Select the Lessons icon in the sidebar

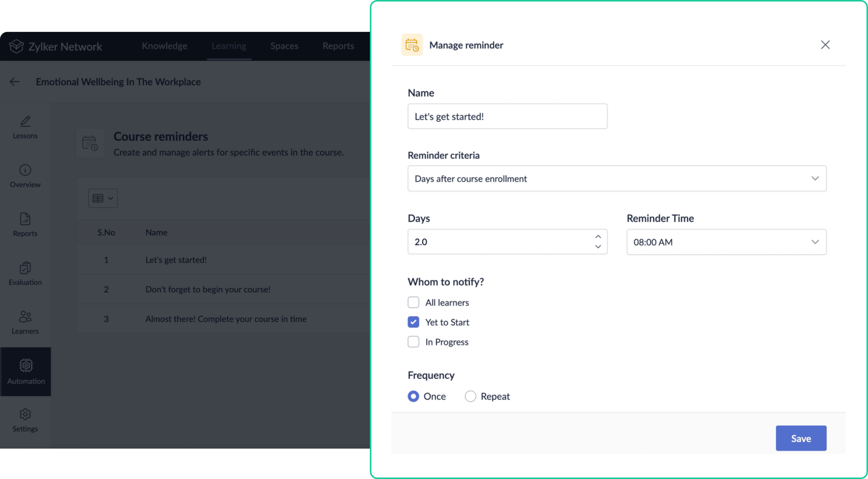click(x=25, y=126)
